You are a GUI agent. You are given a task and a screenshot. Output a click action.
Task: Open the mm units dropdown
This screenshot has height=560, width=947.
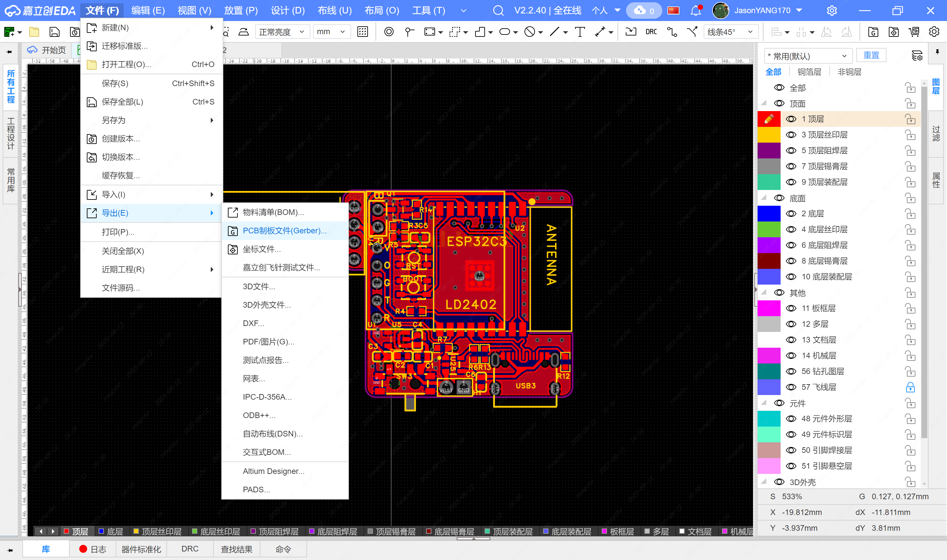pos(332,32)
